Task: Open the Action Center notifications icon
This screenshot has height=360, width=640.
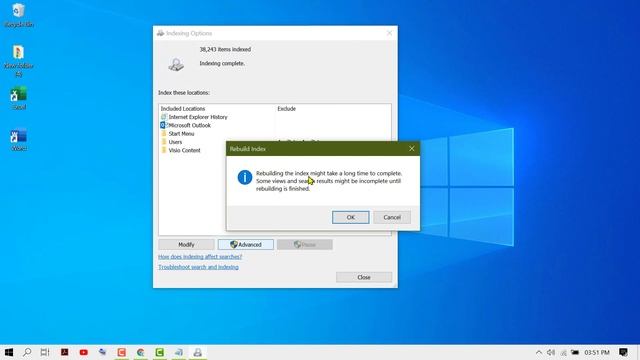Action: [x=623, y=352]
